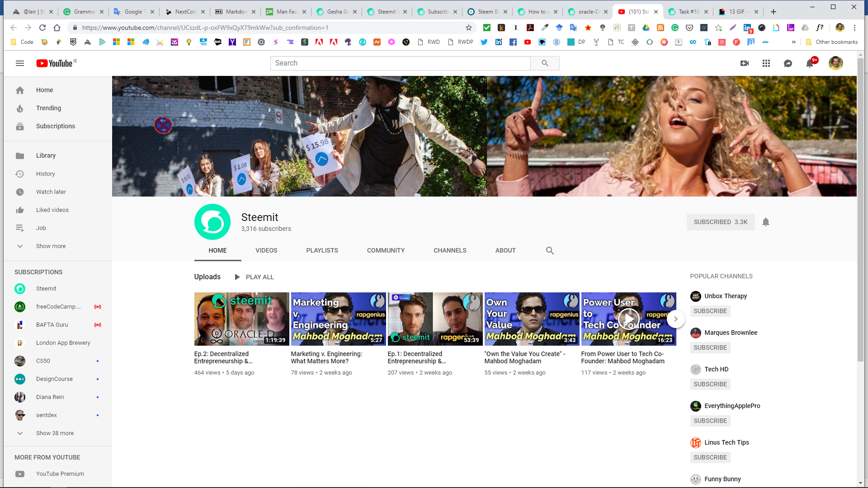This screenshot has height=488, width=868.
Task: Open Watch later in sidebar
Action: tap(58, 192)
